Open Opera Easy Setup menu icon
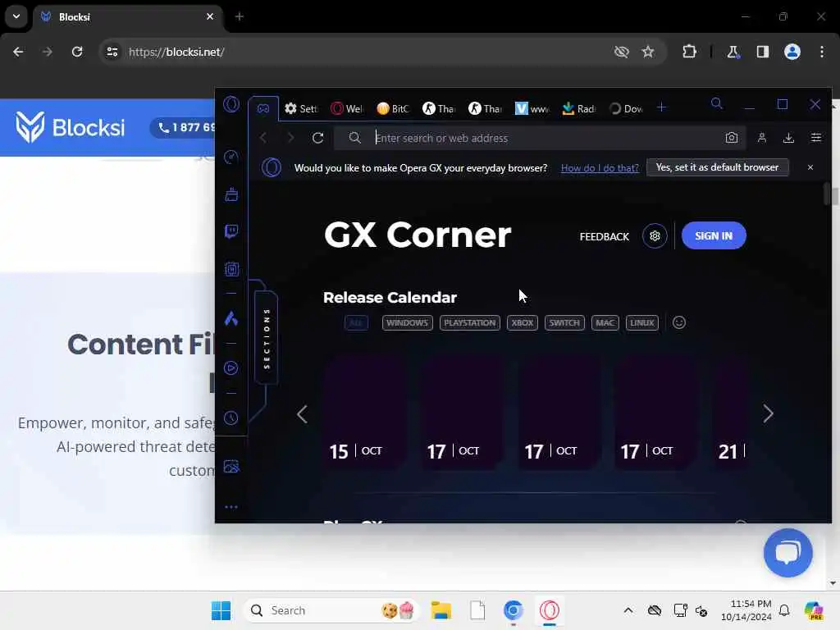This screenshot has height=630, width=840. click(x=816, y=138)
